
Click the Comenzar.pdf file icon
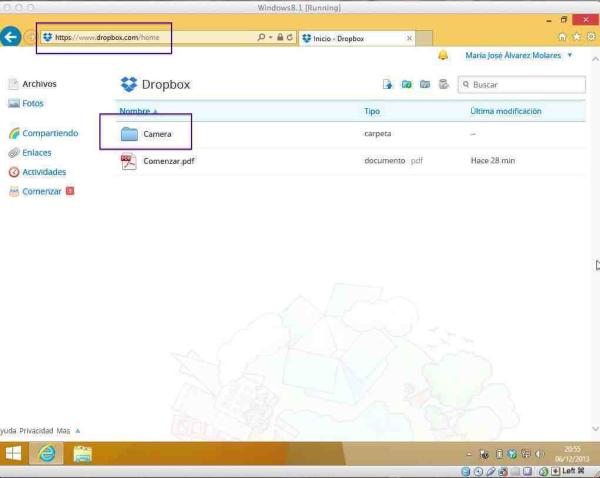tap(129, 161)
